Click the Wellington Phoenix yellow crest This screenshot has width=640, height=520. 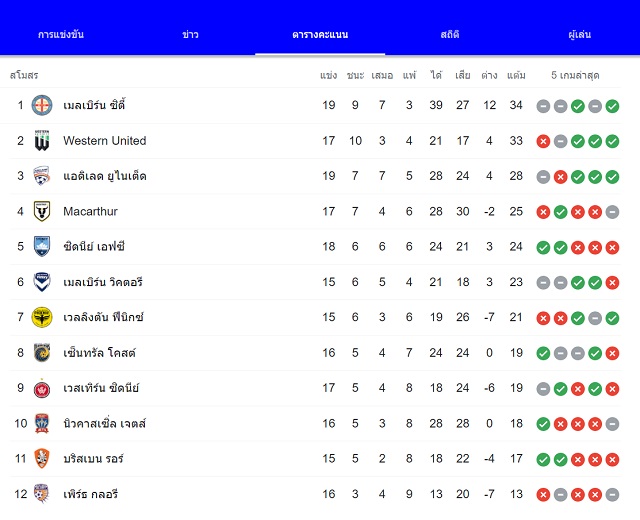point(42,318)
